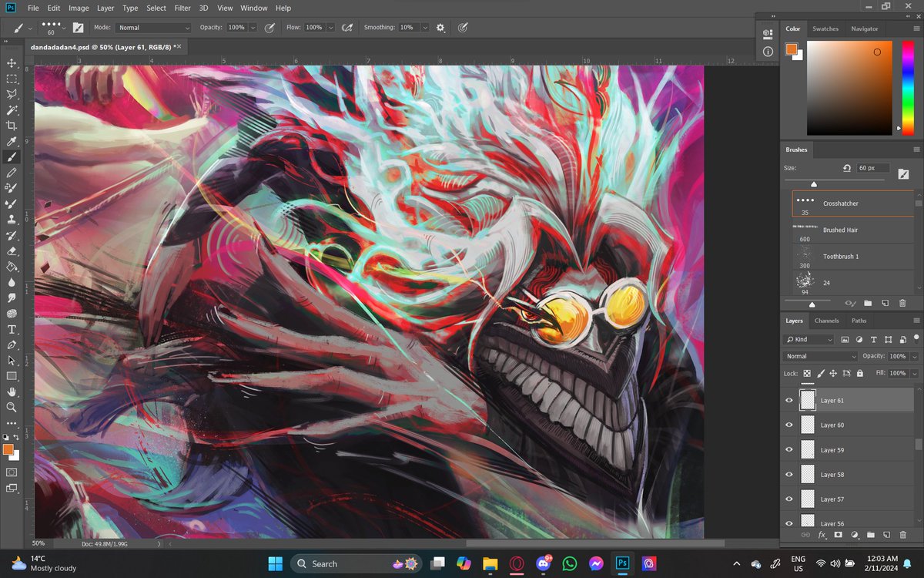
Task: Toggle pressure for opacity button
Action: (270, 27)
